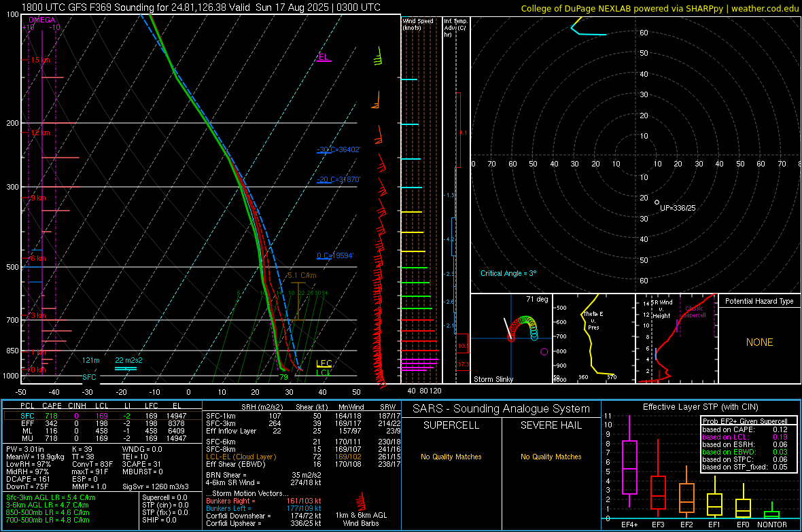This screenshot has width=802, height=532.
Task: Click 'No Quality Matches' under SEVERE HAIL
Action: (x=551, y=457)
